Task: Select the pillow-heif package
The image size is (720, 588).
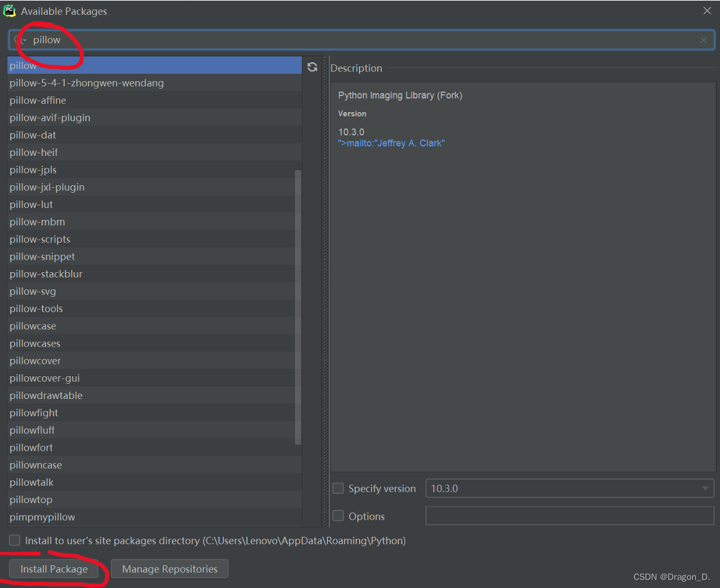Action: pyautogui.click(x=155, y=153)
